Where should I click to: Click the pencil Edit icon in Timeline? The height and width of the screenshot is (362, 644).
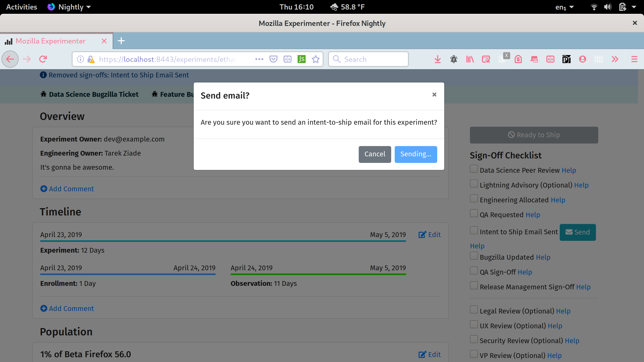(x=422, y=235)
